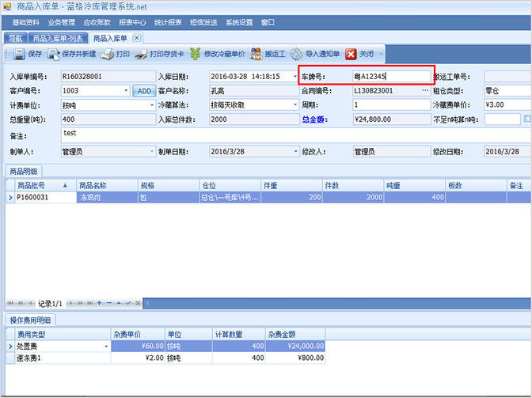Click the horizontal scrollbar of product grid
The image size is (532, 398).
click(x=337, y=303)
